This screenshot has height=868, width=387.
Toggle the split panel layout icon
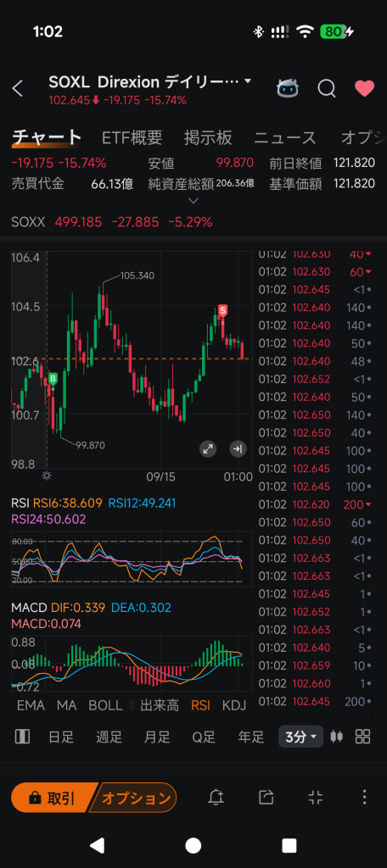22,737
